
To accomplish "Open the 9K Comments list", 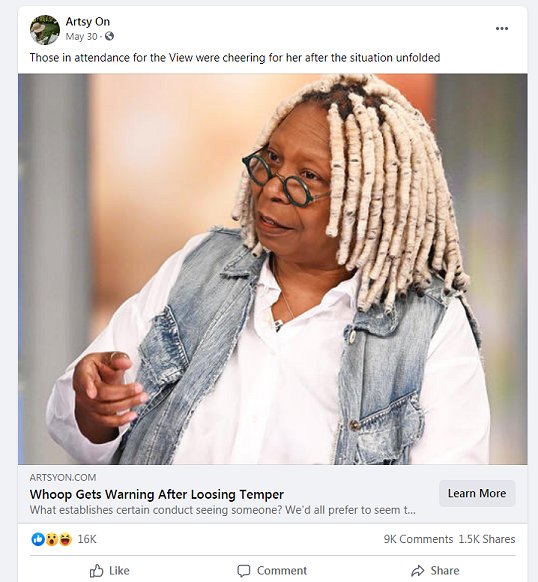I will click(x=418, y=539).
